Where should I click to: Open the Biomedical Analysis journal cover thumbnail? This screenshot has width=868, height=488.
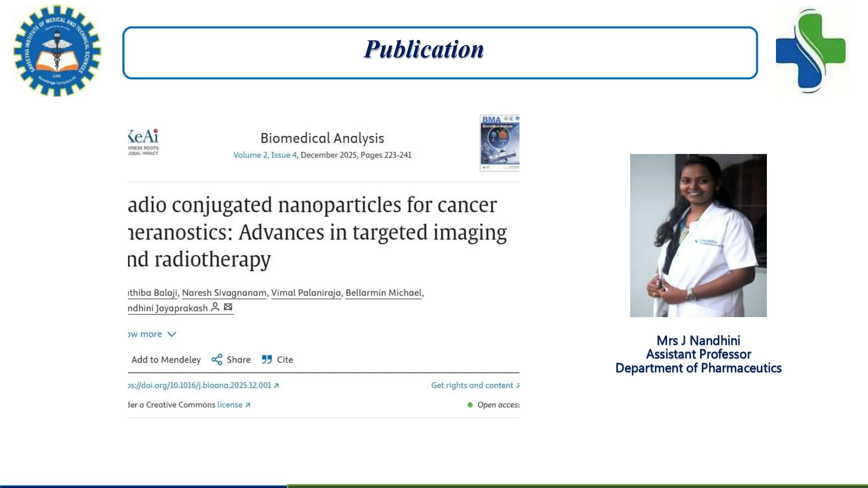click(x=499, y=143)
